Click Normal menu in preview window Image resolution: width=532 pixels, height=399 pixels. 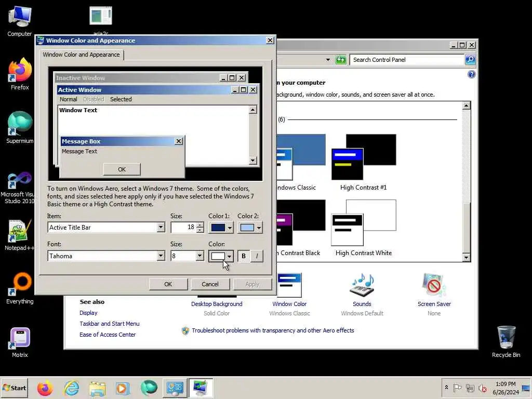pyautogui.click(x=68, y=99)
